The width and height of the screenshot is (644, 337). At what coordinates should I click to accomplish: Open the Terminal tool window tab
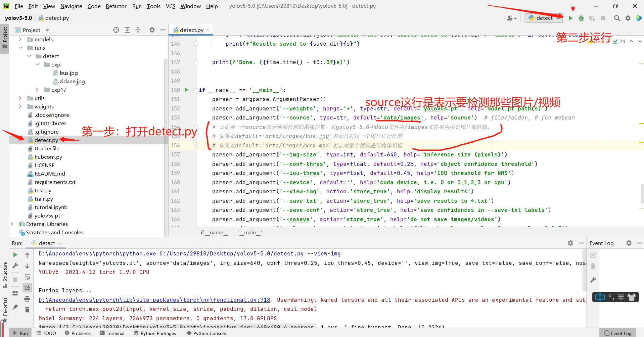click(x=112, y=333)
